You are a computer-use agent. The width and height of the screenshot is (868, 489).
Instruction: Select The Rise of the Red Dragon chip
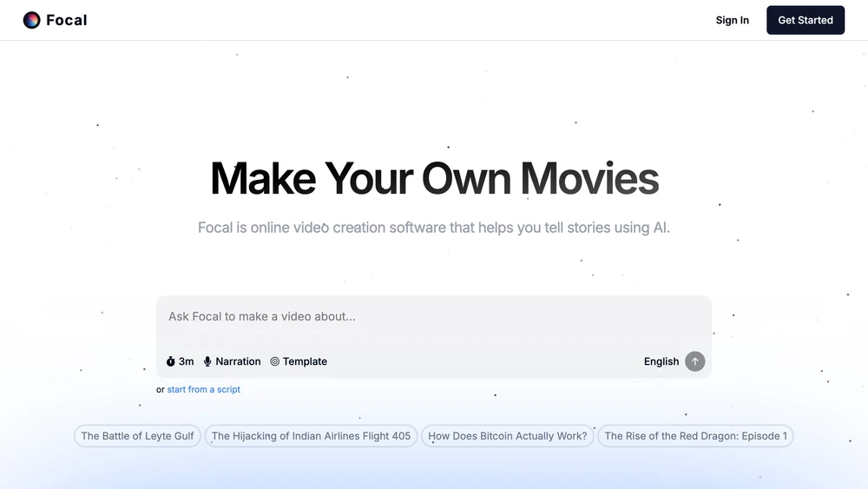pyautogui.click(x=696, y=436)
